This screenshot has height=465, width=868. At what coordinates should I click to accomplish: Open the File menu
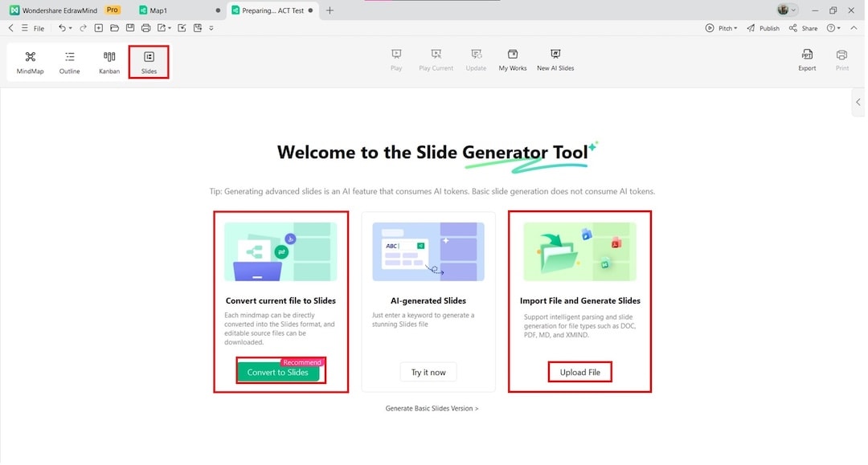[x=39, y=27]
